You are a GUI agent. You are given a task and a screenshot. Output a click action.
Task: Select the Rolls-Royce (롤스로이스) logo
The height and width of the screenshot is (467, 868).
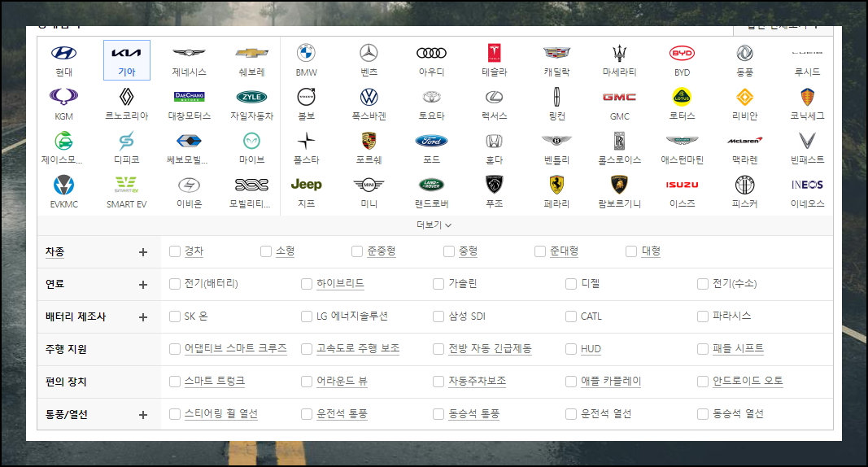click(619, 141)
